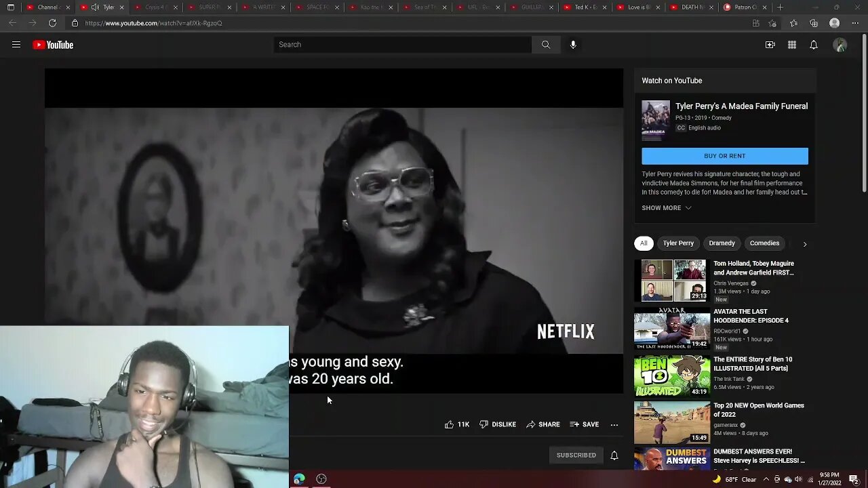Click the channel notification bell beside SUBSCRIBED
868x488 pixels.
click(x=614, y=455)
